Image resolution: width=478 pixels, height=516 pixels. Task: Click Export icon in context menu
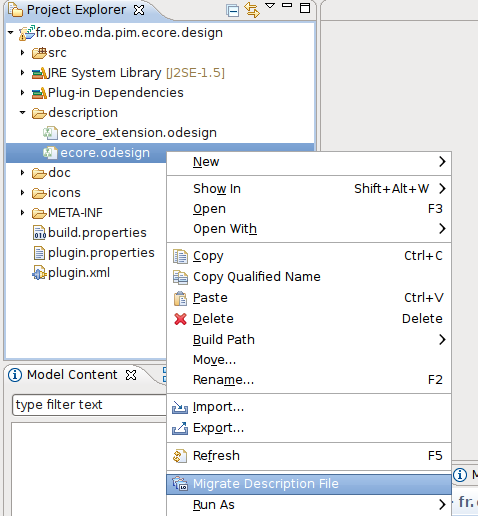coord(180,428)
